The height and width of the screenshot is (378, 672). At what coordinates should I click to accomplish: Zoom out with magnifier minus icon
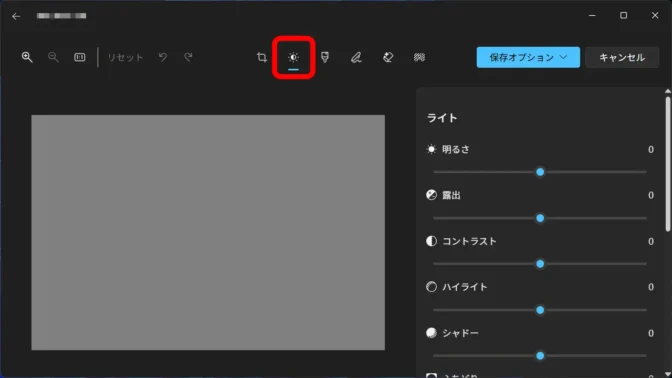pos(53,57)
